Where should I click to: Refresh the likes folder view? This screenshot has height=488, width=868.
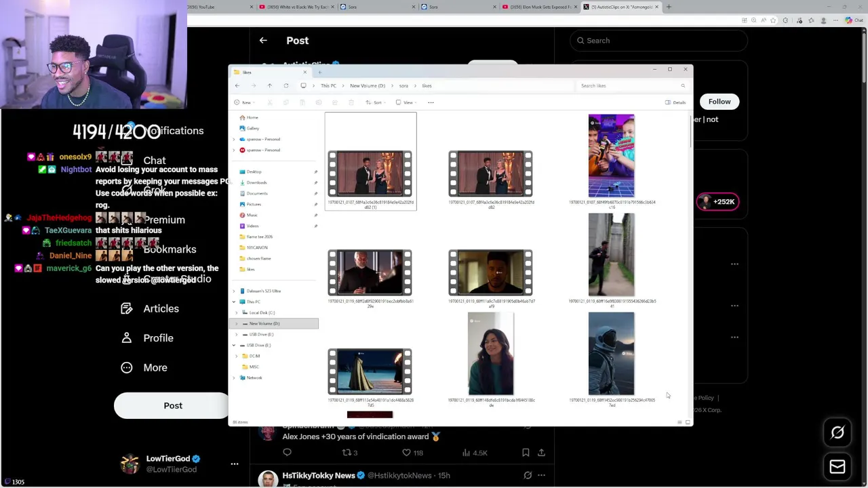click(285, 86)
